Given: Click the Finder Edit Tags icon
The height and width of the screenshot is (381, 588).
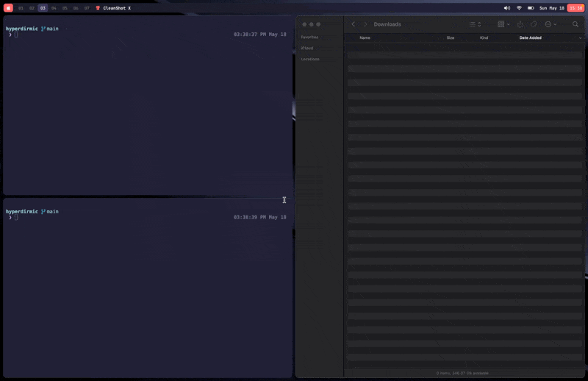Looking at the screenshot, I should coord(534,24).
